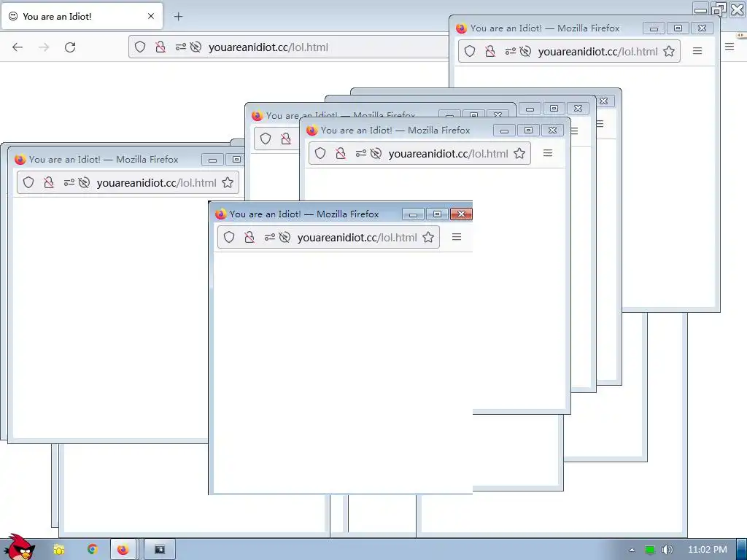
Task: Click the bookmark star in the leftmost popup
Action: click(x=228, y=182)
